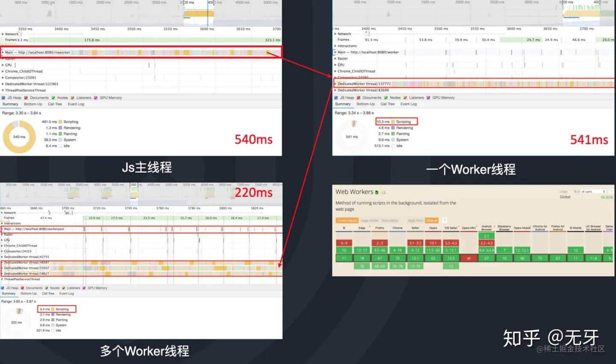
Task: Open the Call Tree tab in the noworker panel
Action: pyautogui.click(x=55, y=104)
